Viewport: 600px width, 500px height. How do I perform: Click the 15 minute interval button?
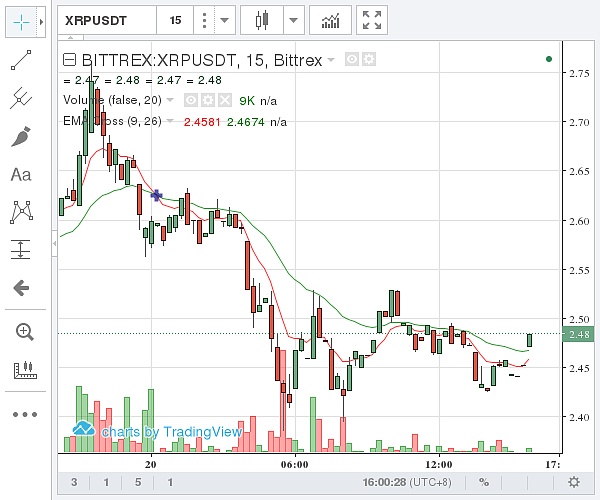pos(175,20)
